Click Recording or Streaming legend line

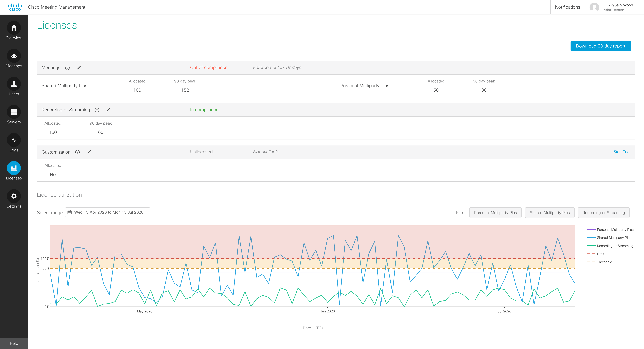tap(591, 246)
